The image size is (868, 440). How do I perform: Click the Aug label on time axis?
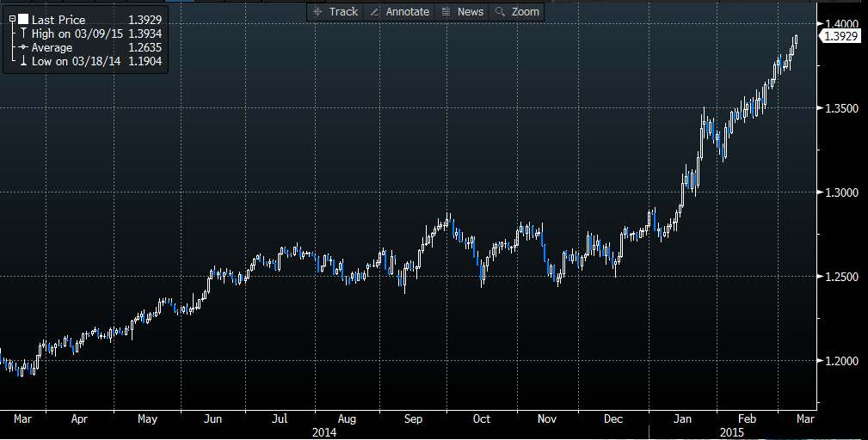[347, 419]
